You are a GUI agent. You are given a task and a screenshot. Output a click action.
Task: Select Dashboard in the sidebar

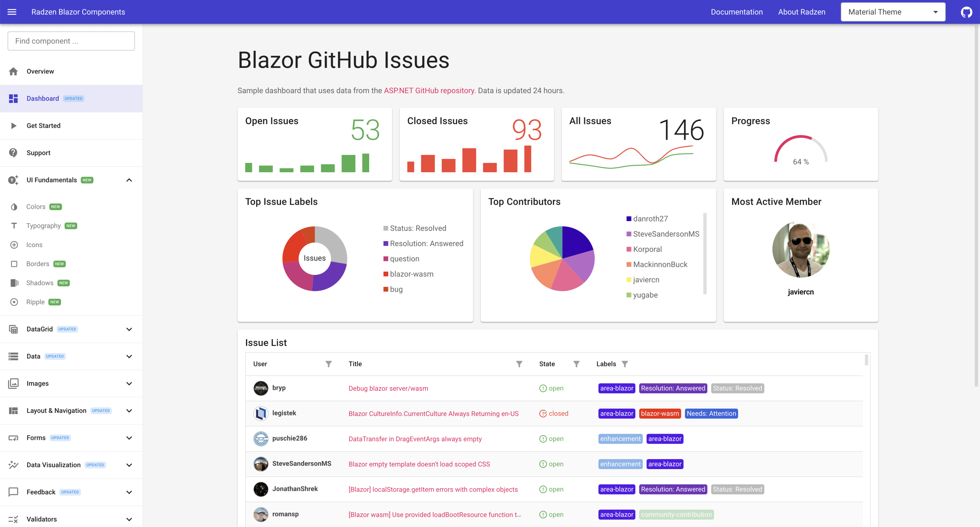click(x=71, y=99)
